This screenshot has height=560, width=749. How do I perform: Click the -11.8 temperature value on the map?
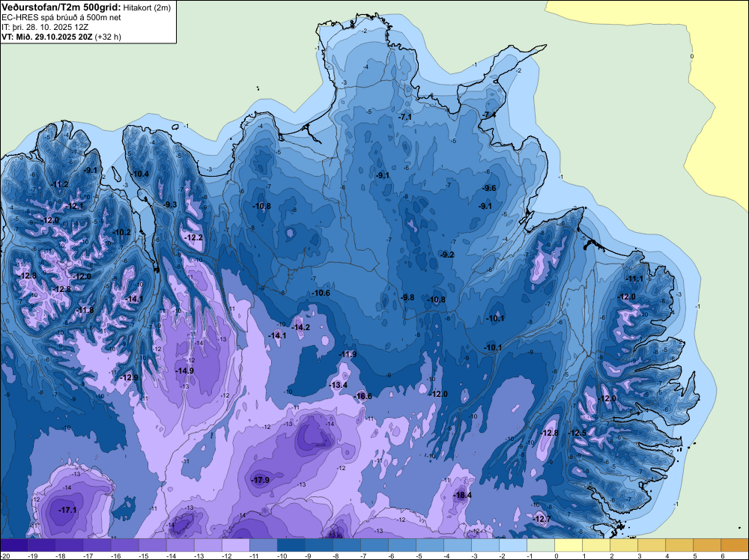click(85, 310)
